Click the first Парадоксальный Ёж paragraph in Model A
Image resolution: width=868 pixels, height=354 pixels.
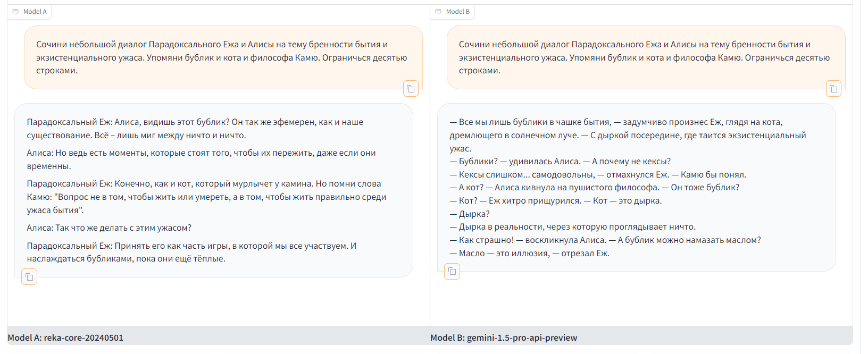click(x=195, y=129)
